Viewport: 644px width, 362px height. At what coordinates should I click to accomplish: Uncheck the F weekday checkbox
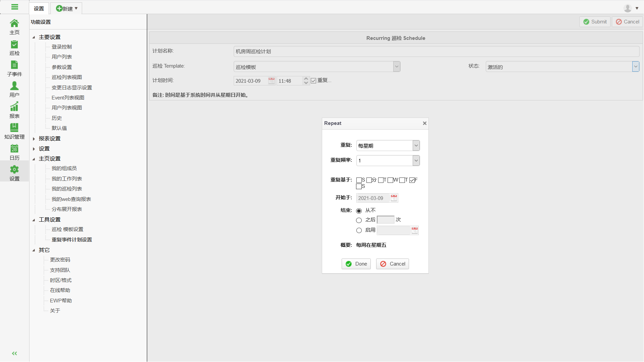412,180
